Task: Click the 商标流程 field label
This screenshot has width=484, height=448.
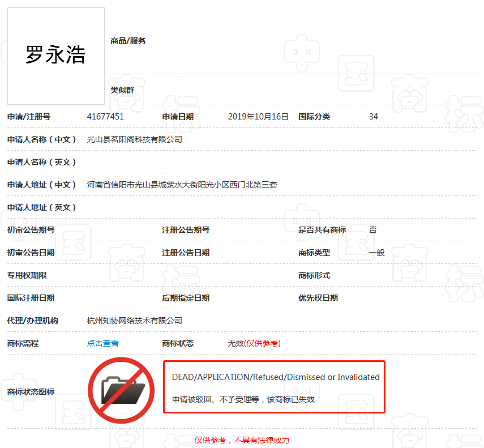Action: click(23, 343)
